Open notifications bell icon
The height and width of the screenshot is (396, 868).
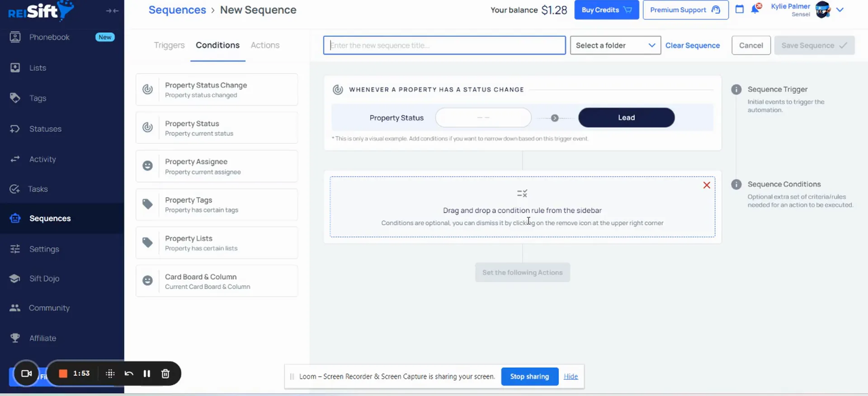pyautogui.click(x=755, y=9)
